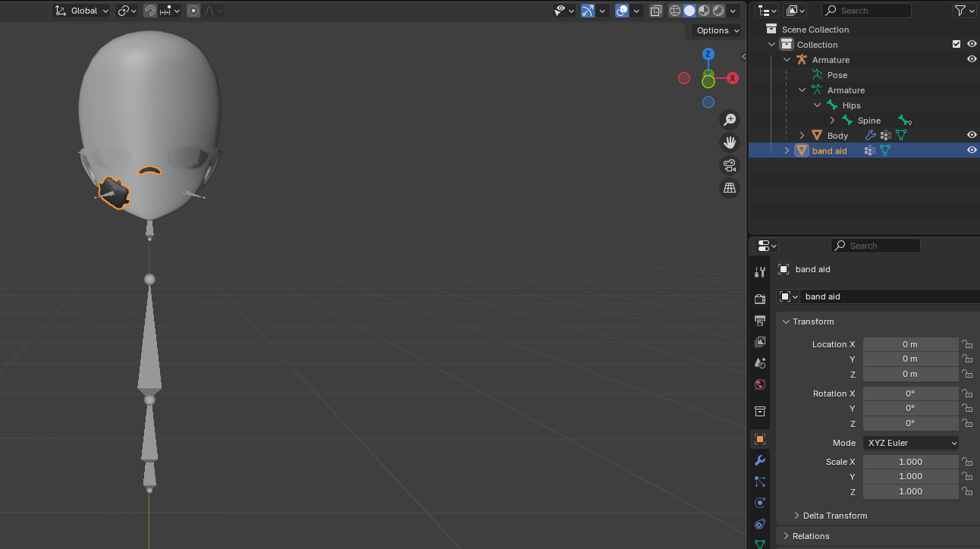Open the viewport shading options dropdown arrow

(x=733, y=11)
